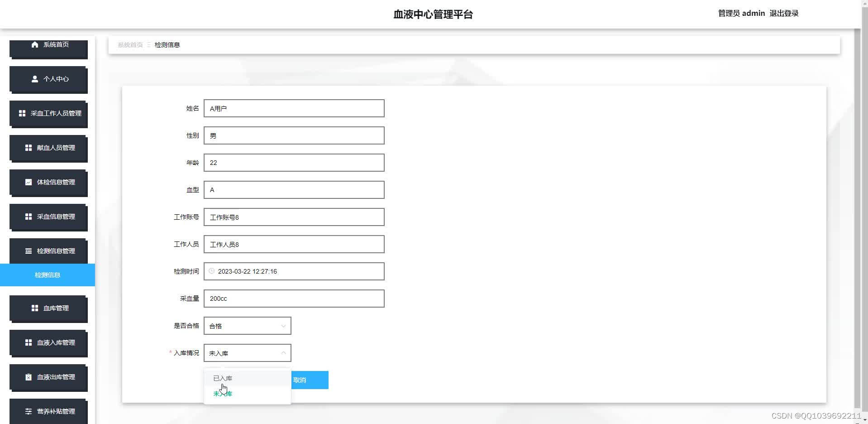Click the 工作账号 form label
The height and width of the screenshot is (424, 868).
(186, 217)
